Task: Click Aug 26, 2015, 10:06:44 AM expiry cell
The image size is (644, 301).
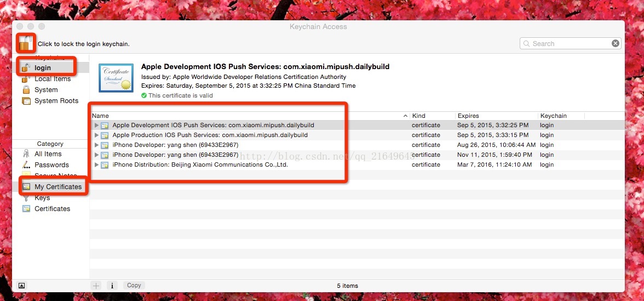Action: 497,145
